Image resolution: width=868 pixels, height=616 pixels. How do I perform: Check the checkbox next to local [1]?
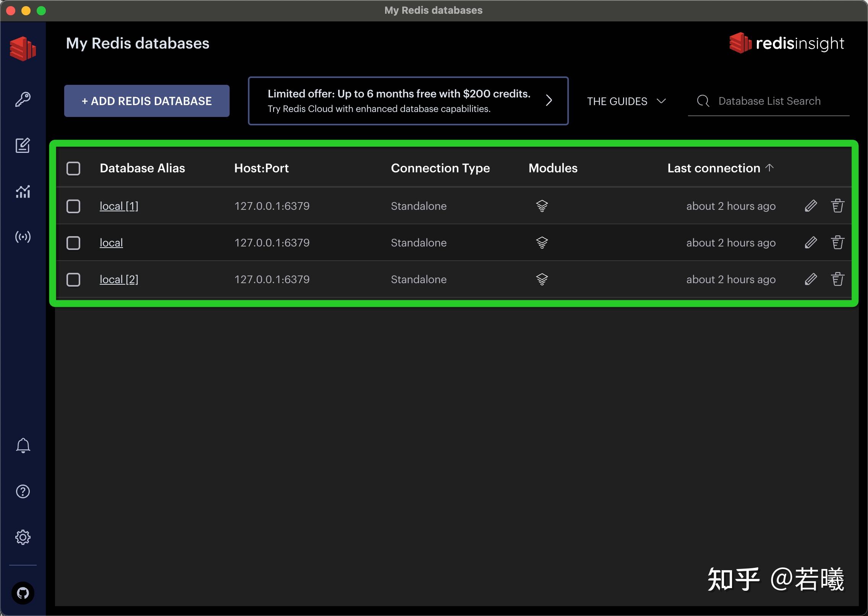pos(73,206)
